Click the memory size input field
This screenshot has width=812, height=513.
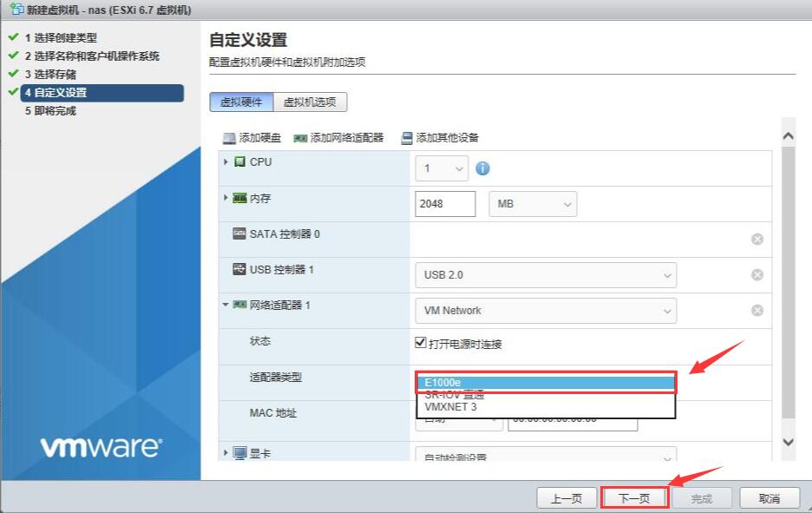(445, 204)
